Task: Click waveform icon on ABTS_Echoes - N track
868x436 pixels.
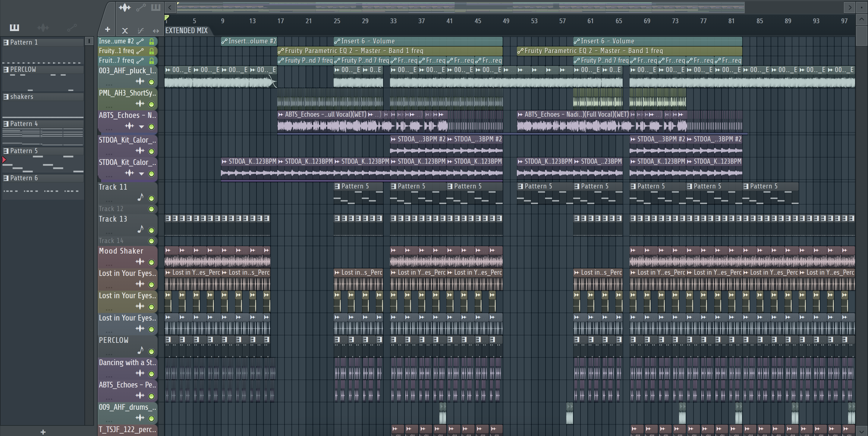Action: 129,126
